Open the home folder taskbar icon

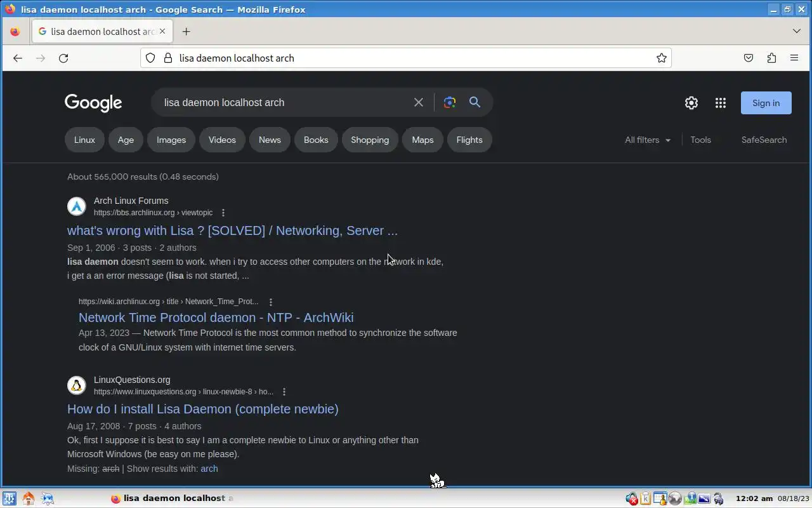(x=29, y=498)
